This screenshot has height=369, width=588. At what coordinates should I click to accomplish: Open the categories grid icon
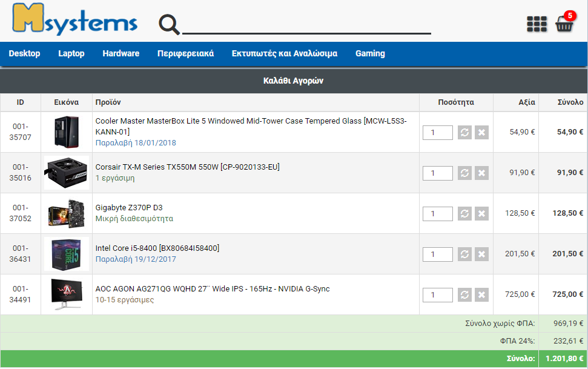[x=537, y=24]
